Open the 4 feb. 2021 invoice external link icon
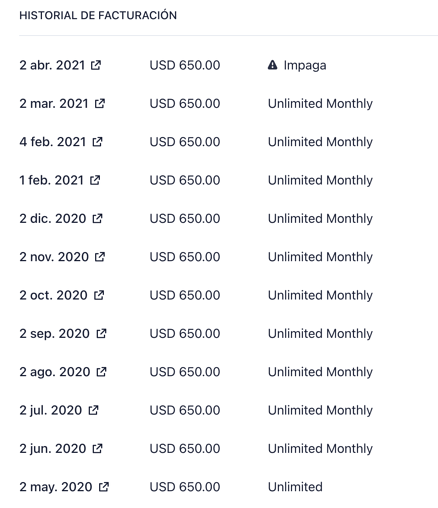This screenshot has width=438, height=508. pos(97,142)
